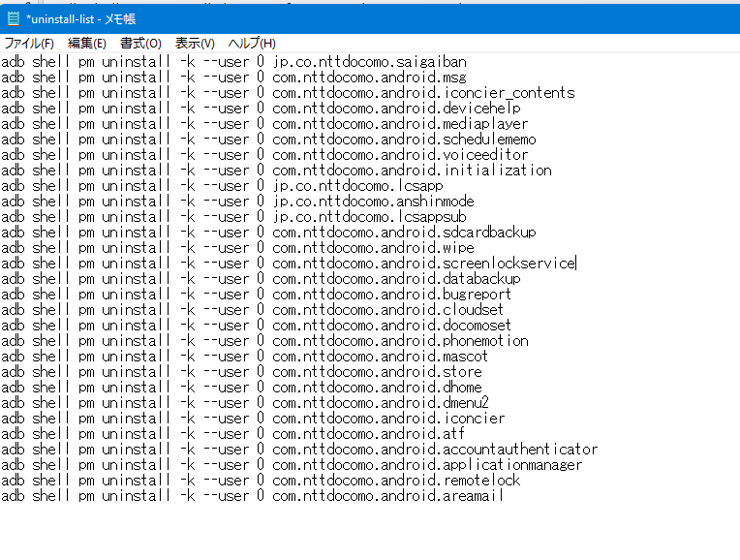Click the iconcier_contents package line
Screen dimensions: 740x560
click(x=288, y=93)
